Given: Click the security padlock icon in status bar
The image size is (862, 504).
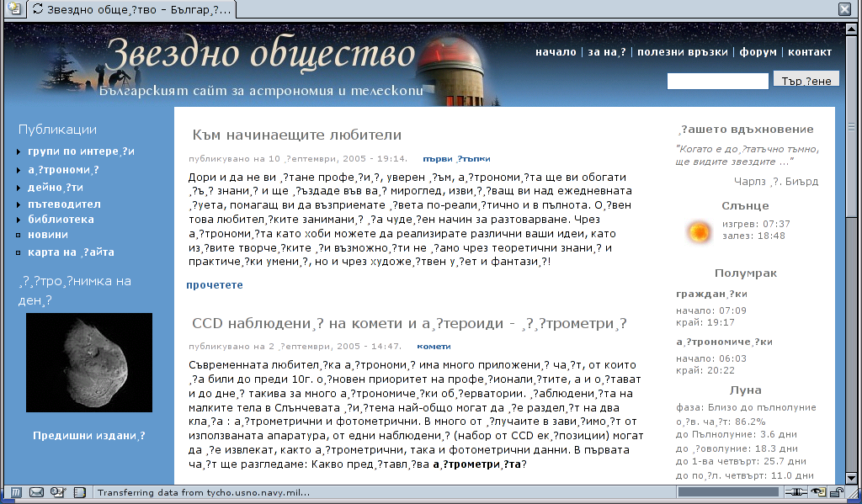Looking at the screenshot, I should pyautogui.click(x=838, y=492).
